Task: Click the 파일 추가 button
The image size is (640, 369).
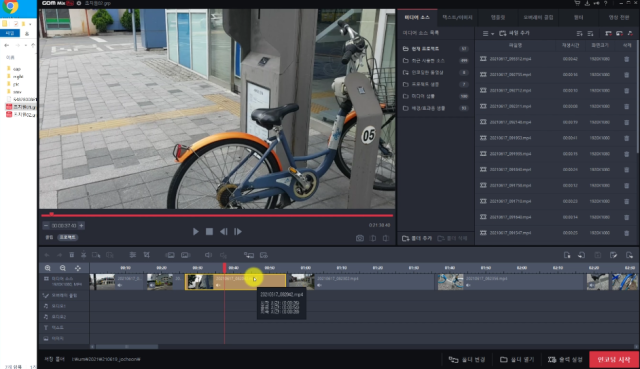Action: 514,33
